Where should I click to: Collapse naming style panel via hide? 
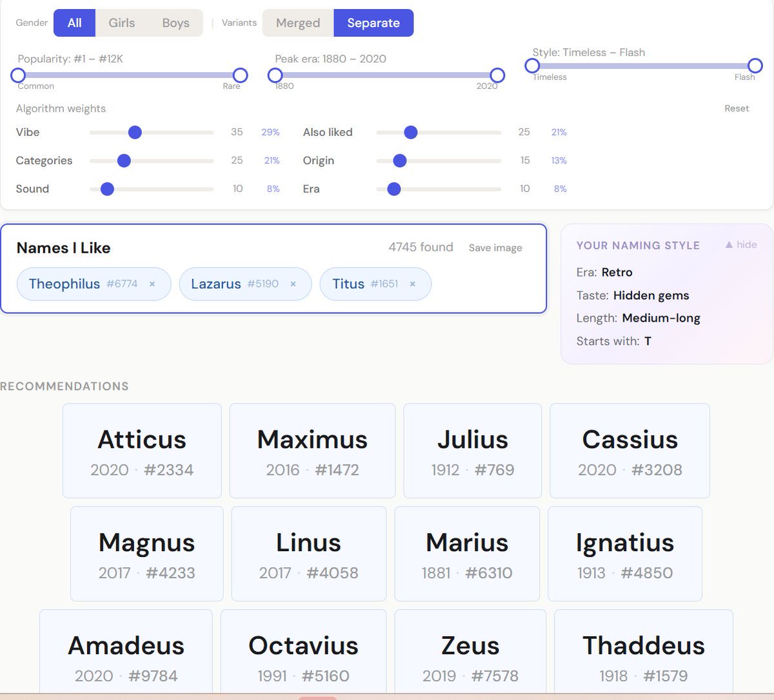coord(741,245)
